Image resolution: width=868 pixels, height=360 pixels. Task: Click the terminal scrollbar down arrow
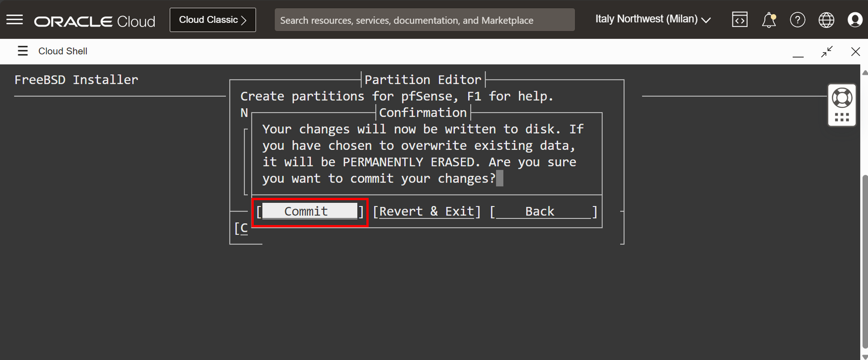tap(864, 357)
